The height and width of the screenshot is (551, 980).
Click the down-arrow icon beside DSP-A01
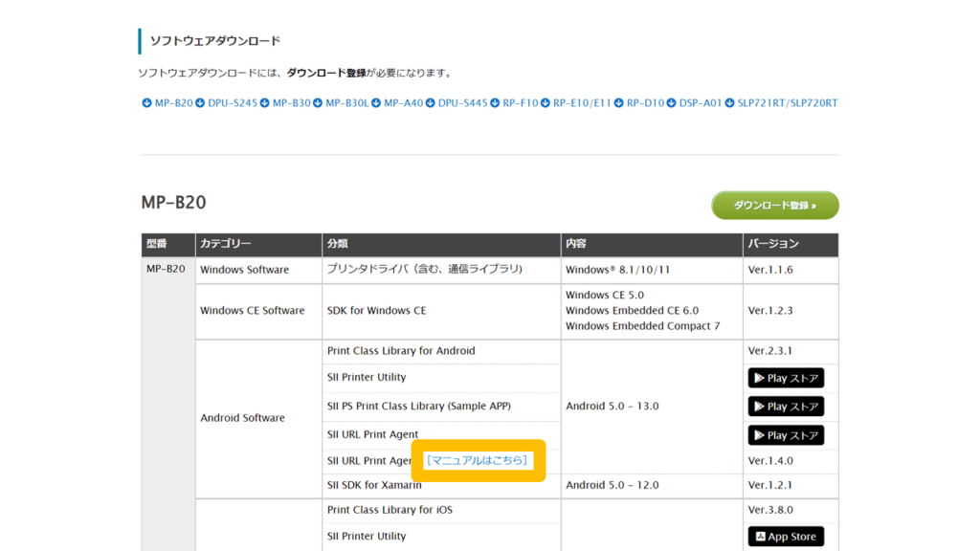671,103
